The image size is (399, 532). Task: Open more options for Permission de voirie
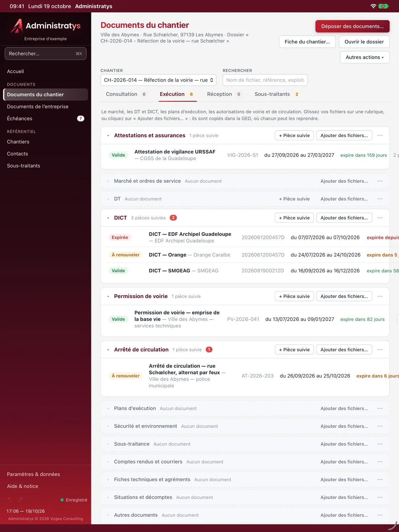pyautogui.click(x=380, y=296)
